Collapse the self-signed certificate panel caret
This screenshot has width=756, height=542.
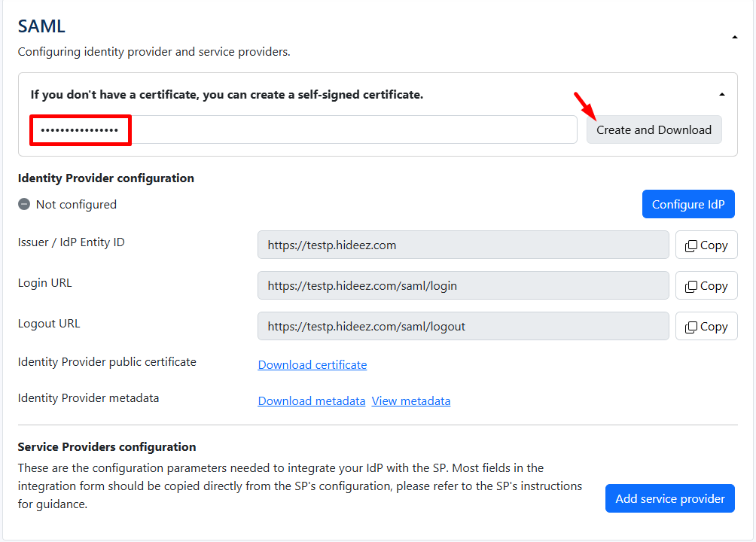click(x=721, y=95)
